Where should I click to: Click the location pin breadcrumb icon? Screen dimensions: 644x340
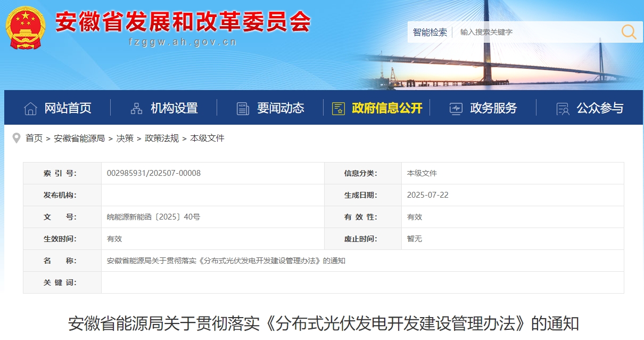click(x=16, y=138)
